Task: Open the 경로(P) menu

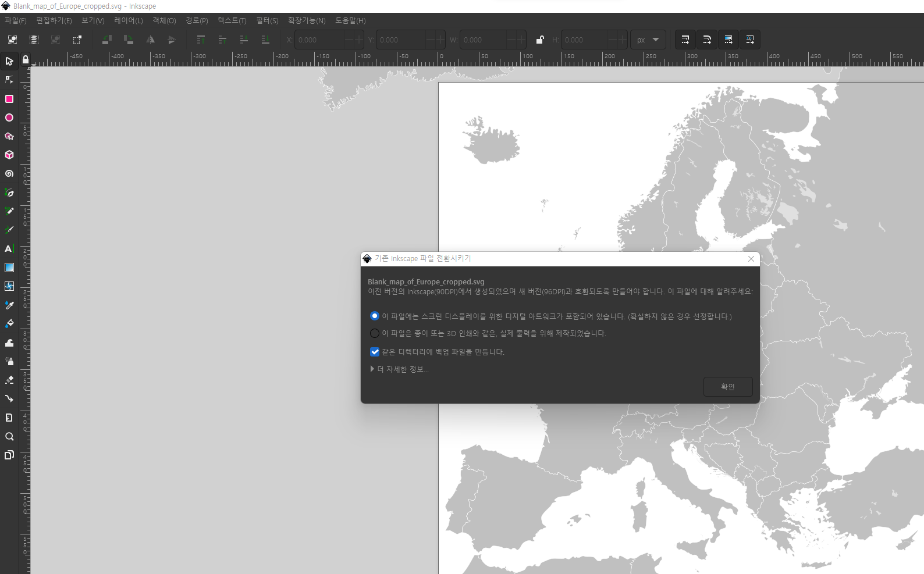Action: [x=197, y=20]
